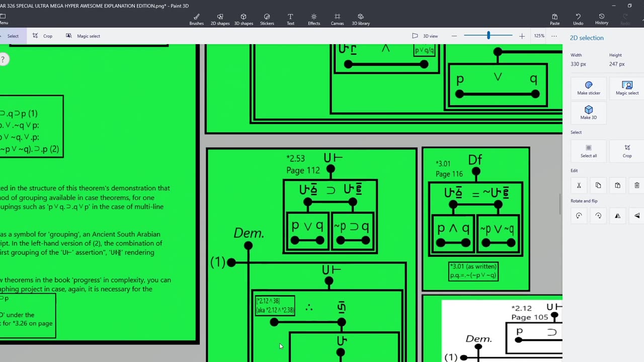Open the History panel
Image resolution: width=644 pixels, height=362 pixels.
coord(601,19)
